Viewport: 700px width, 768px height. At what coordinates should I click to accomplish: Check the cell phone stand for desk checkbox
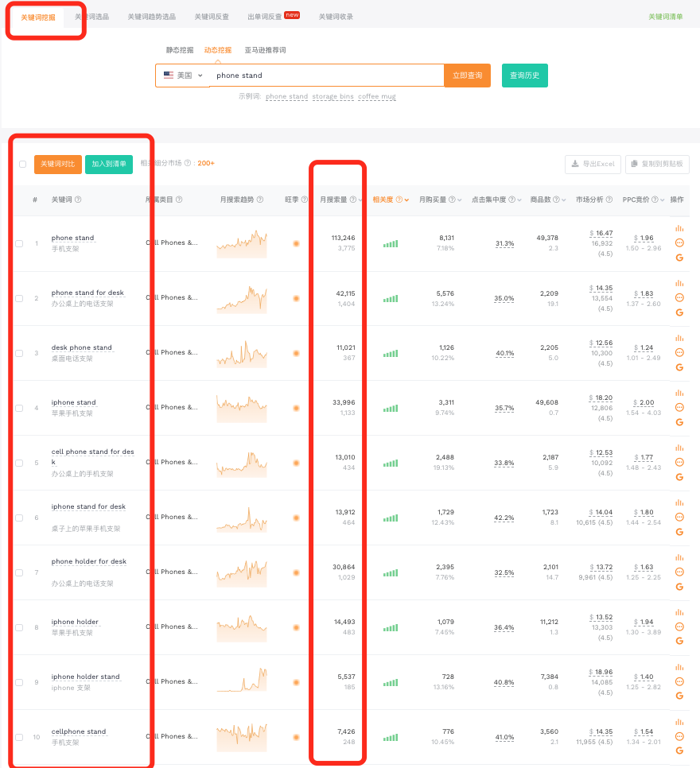tap(19, 463)
